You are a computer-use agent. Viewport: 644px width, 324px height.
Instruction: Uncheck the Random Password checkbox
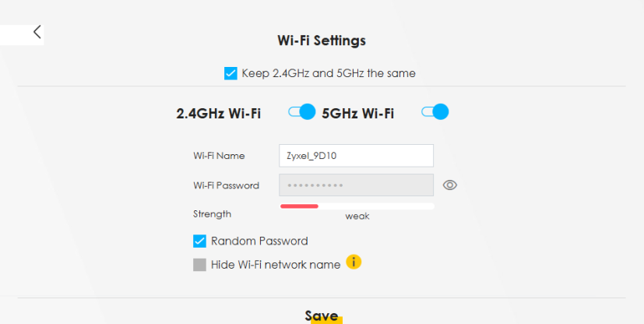[x=200, y=241]
